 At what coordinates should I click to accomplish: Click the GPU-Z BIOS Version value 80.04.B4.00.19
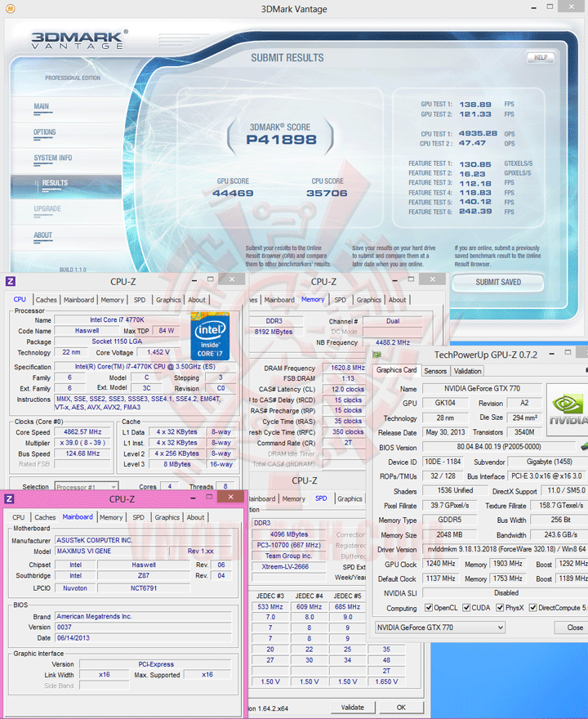pyautogui.click(x=499, y=446)
